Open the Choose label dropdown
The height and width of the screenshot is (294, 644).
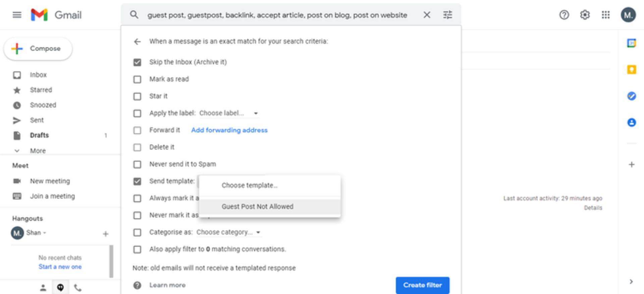pos(228,113)
